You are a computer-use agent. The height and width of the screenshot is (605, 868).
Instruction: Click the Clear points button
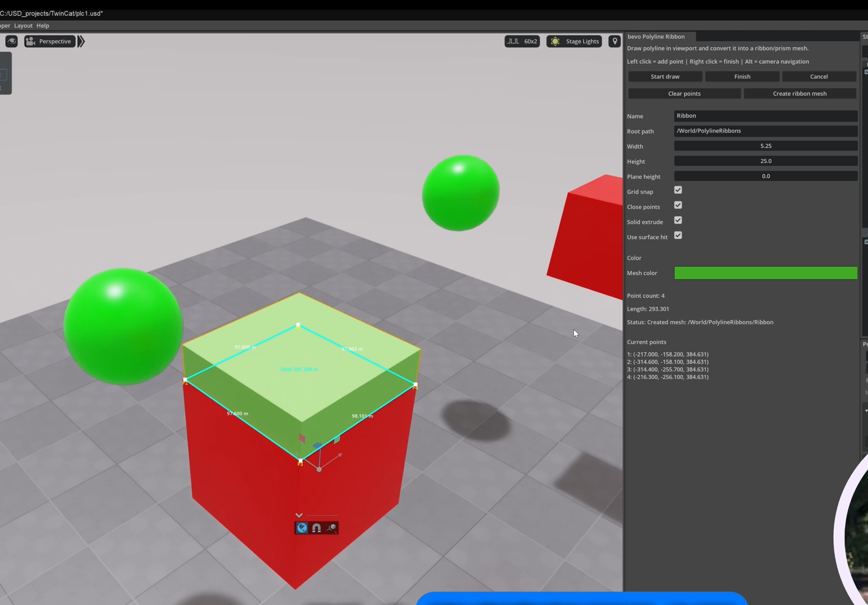(x=684, y=94)
